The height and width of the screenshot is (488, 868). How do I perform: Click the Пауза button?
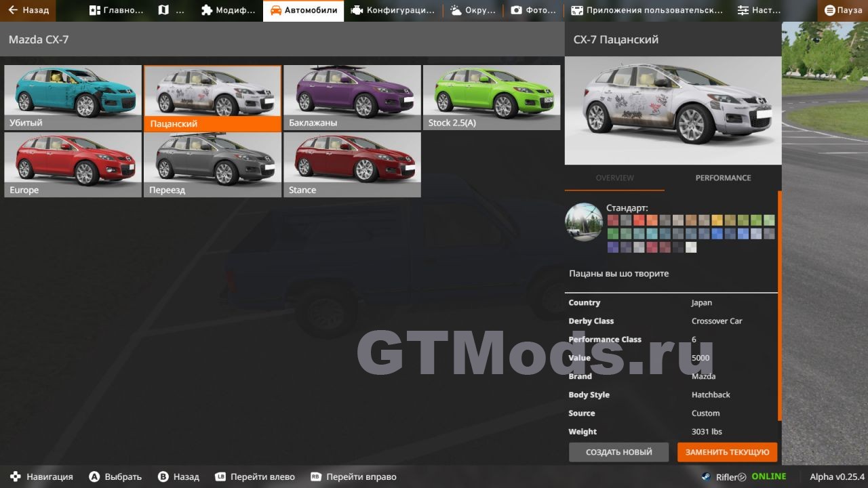pos(843,10)
